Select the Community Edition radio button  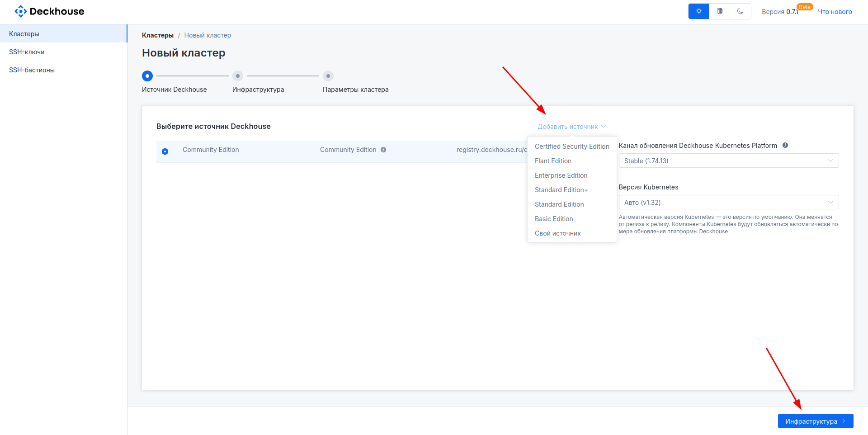tap(165, 151)
